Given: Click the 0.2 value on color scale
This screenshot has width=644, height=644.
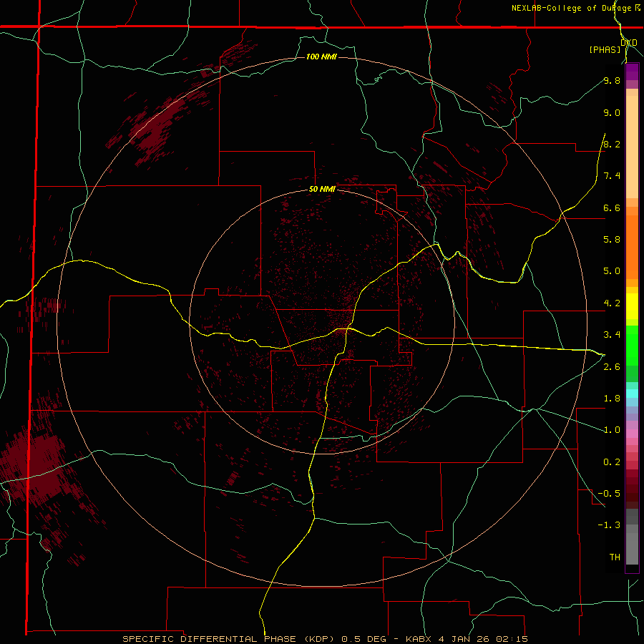Looking at the screenshot, I should (x=612, y=462).
